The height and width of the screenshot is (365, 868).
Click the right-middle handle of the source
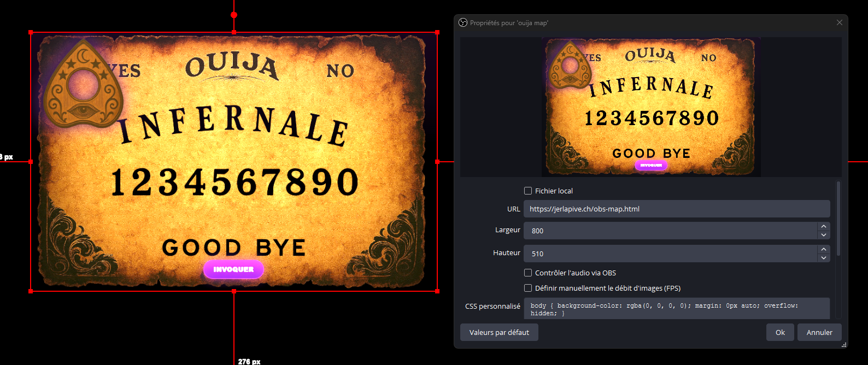437,162
